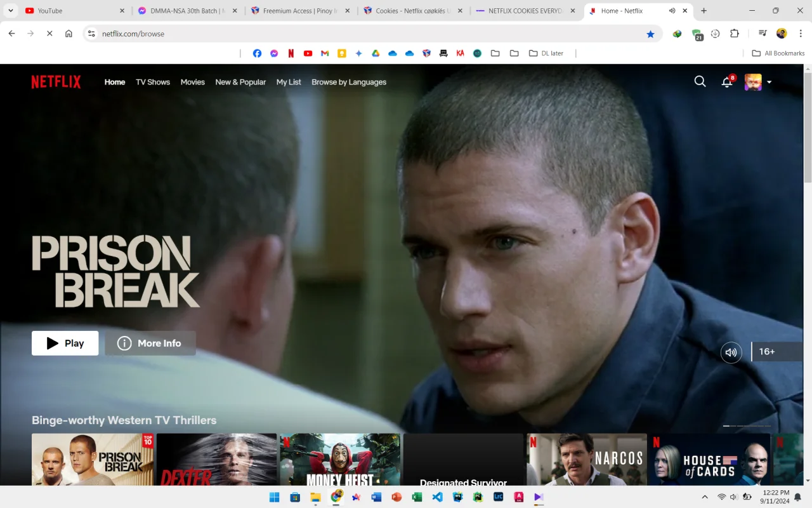Image resolution: width=812 pixels, height=508 pixels.
Task: Open Facebook bookmark
Action: 257,53
